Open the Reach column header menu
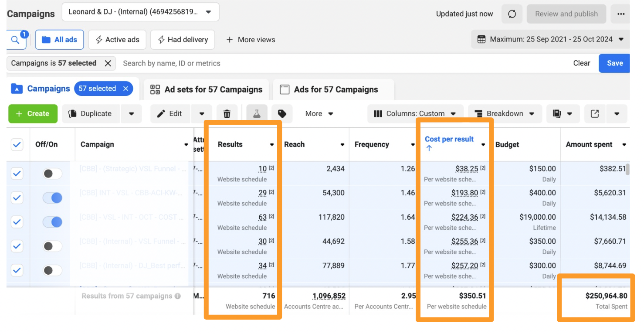 (x=342, y=145)
